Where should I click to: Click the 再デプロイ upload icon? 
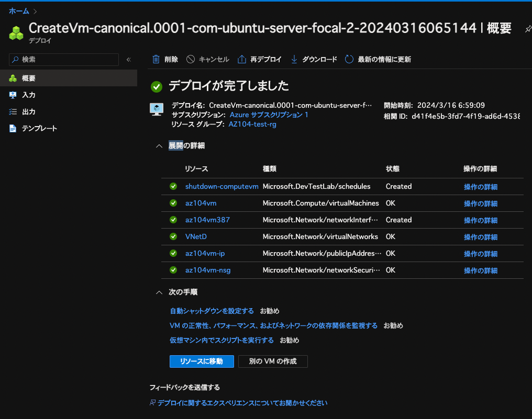[x=241, y=59]
